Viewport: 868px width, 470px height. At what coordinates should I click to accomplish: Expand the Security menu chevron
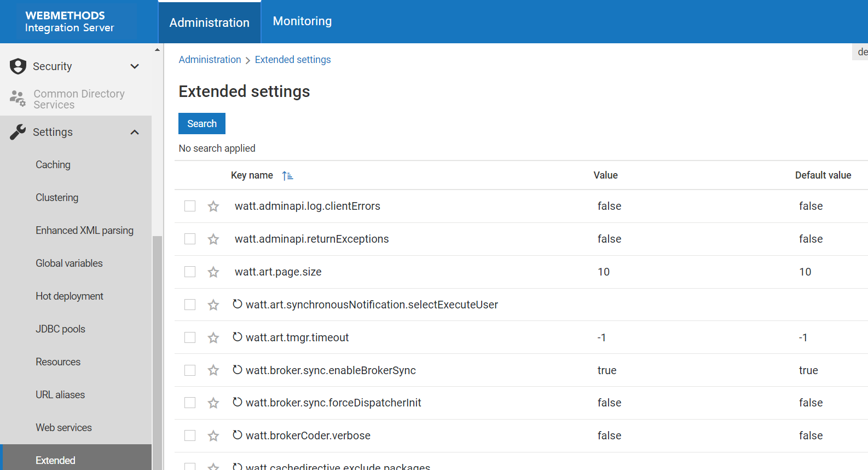pyautogui.click(x=135, y=66)
